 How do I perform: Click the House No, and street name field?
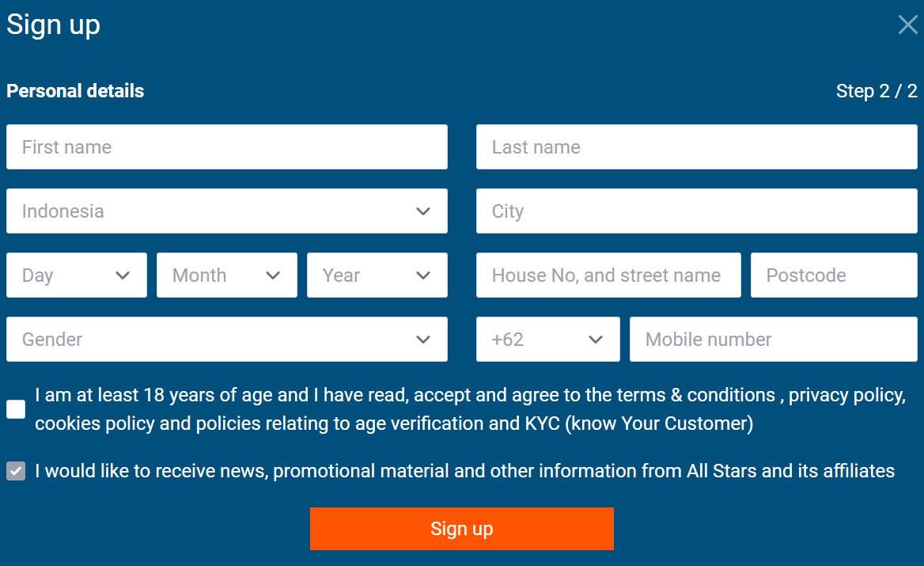(608, 275)
